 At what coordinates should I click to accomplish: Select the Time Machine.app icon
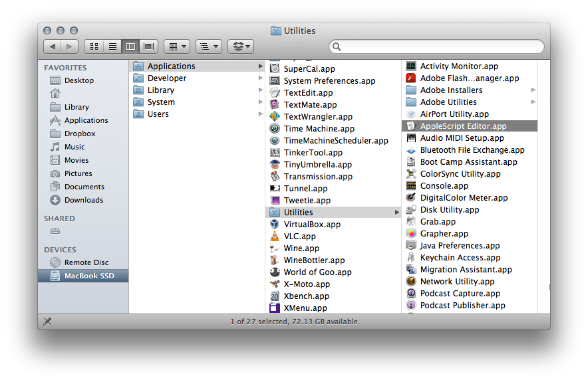pos(275,128)
